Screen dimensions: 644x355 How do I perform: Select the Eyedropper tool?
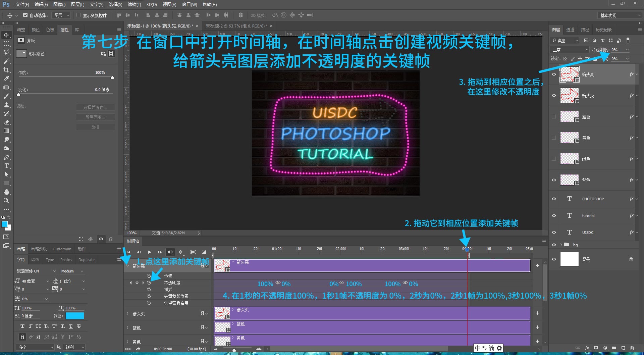pos(6,79)
